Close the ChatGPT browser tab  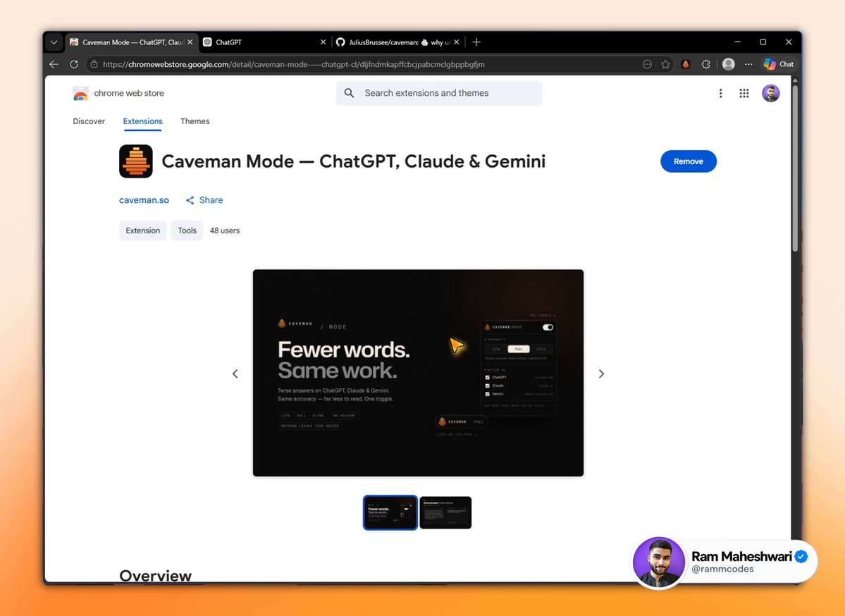click(x=323, y=42)
